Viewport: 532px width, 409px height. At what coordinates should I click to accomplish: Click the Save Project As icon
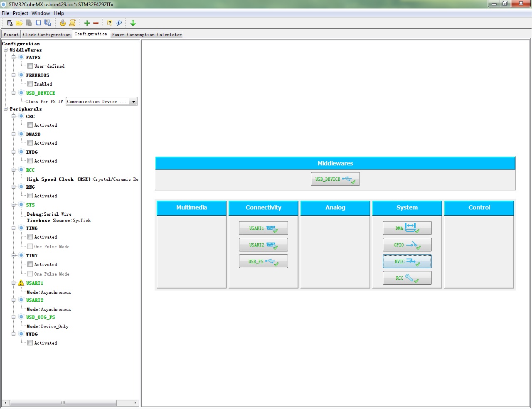click(x=47, y=23)
